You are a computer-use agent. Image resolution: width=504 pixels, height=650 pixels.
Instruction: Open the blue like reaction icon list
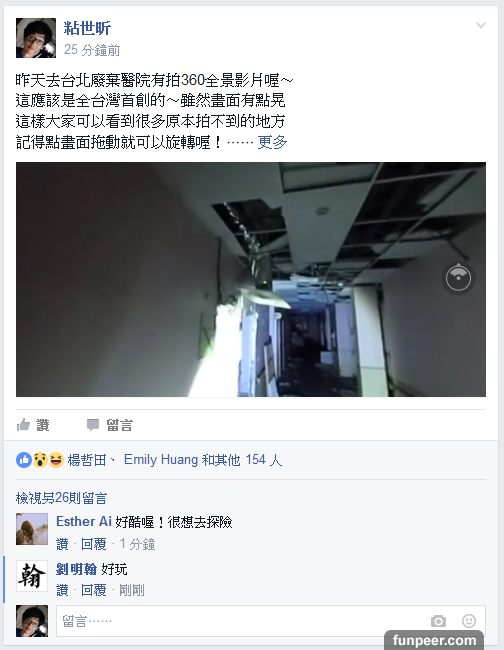click(x=24, y=460)
